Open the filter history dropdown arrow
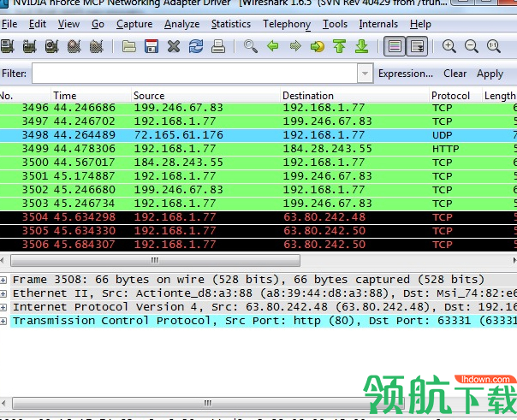Viewport: 517px width, 420px height. click(x=365, y=73)
